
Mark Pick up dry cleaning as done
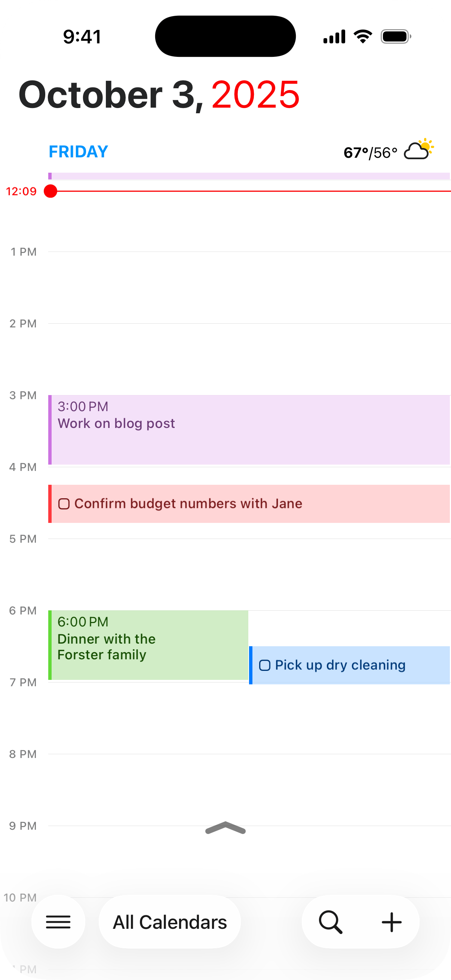264,665
